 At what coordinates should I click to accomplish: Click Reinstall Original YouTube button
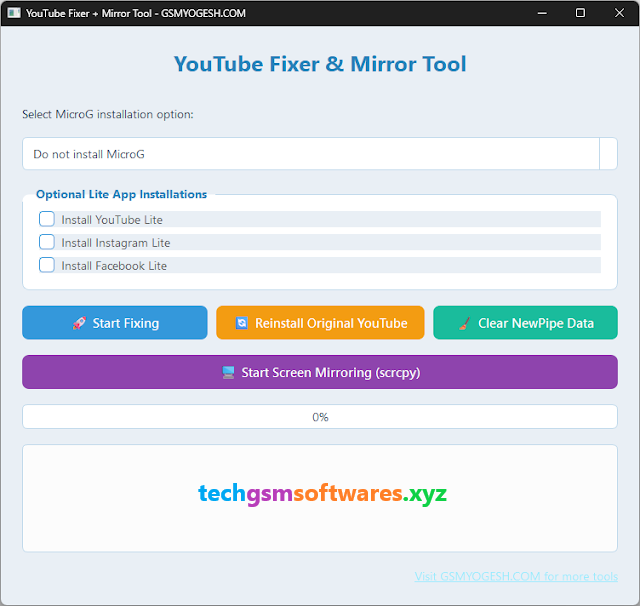[320, 323]
